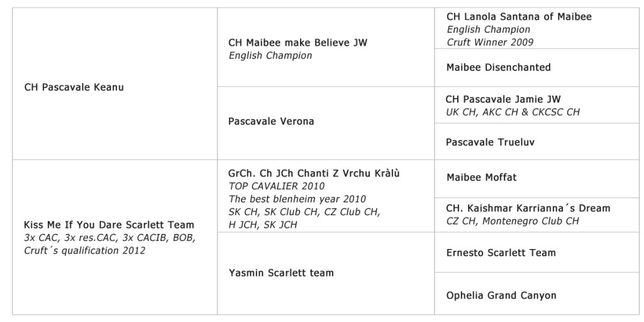The height and width of the screenshot is (322, 644).
Task: Select the Ophelia Grand Canyon cell
Action: (501, 295)
